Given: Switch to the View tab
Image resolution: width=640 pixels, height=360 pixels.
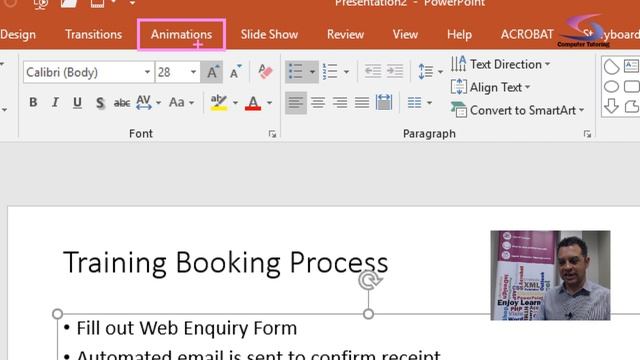Looking at the screenshot, I should point(405,34).
